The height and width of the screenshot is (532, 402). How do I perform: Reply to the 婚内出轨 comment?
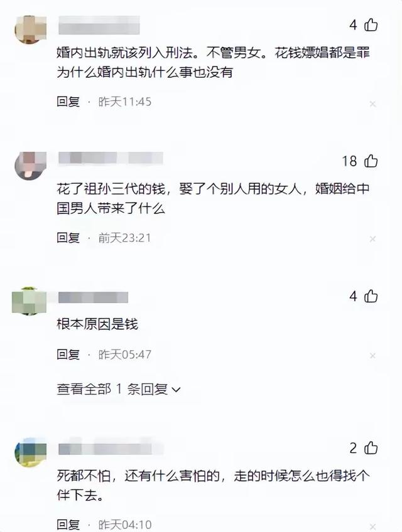pos(68,102)
